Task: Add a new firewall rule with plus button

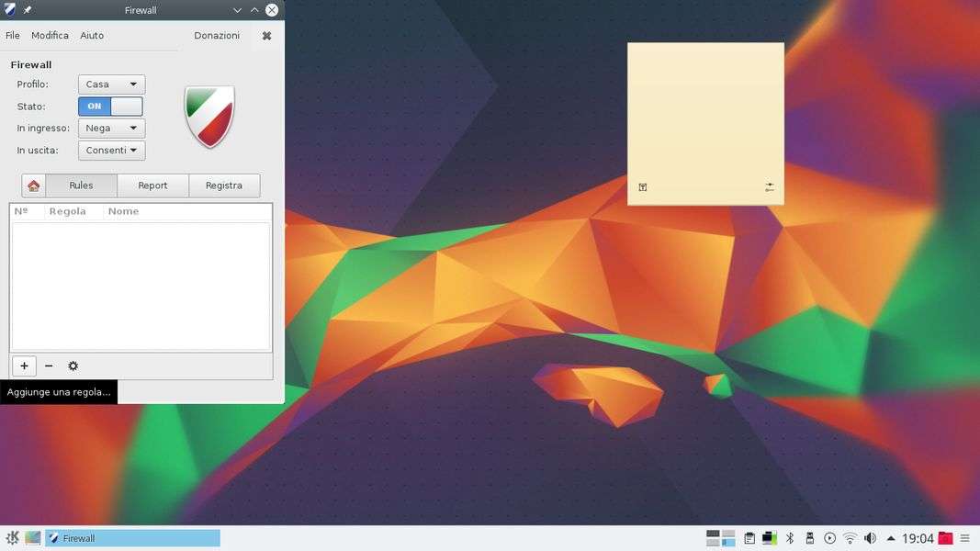Action: click(x=24, y=366)
